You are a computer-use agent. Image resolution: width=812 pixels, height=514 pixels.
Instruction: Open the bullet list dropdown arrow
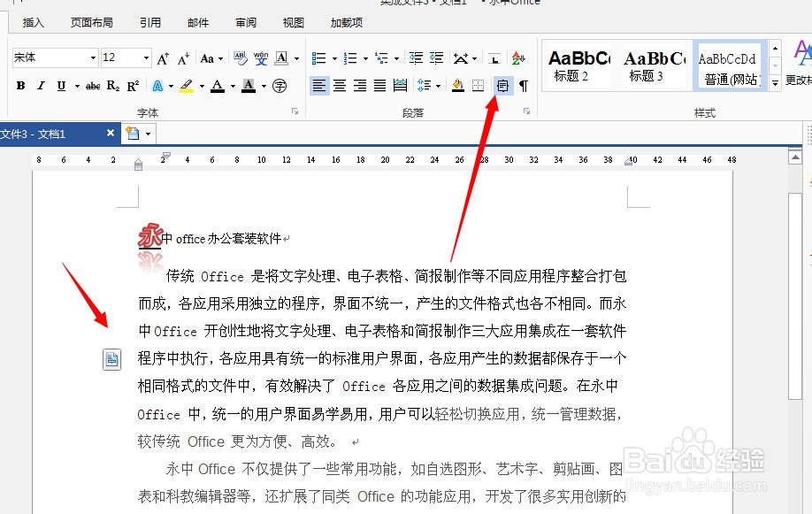point(334,58)
